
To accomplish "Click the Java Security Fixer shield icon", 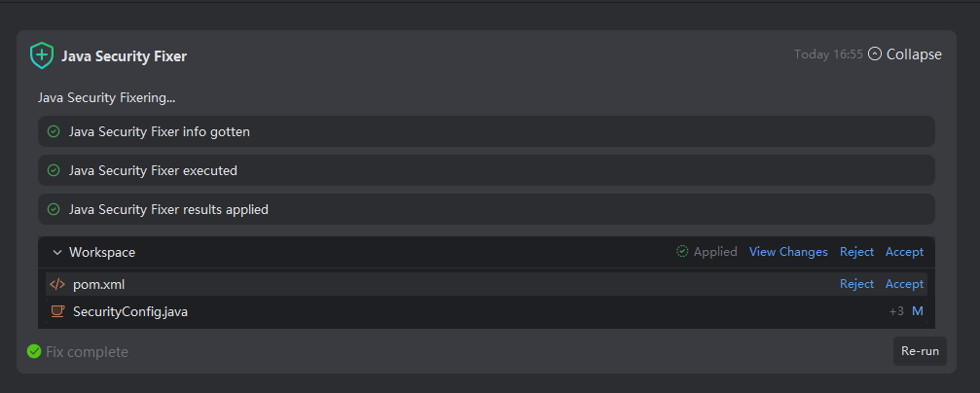I will pos(41,55).
